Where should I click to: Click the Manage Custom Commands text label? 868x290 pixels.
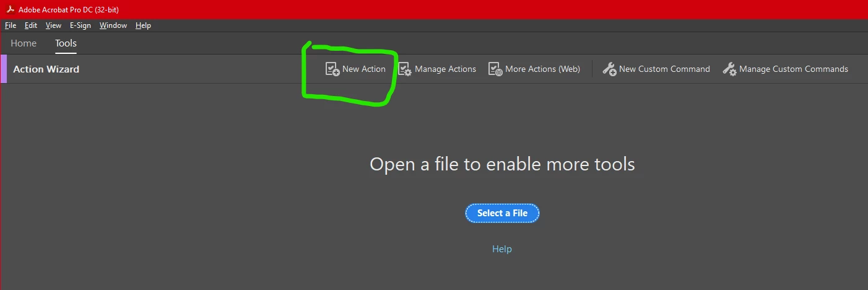tap(794, 69)
